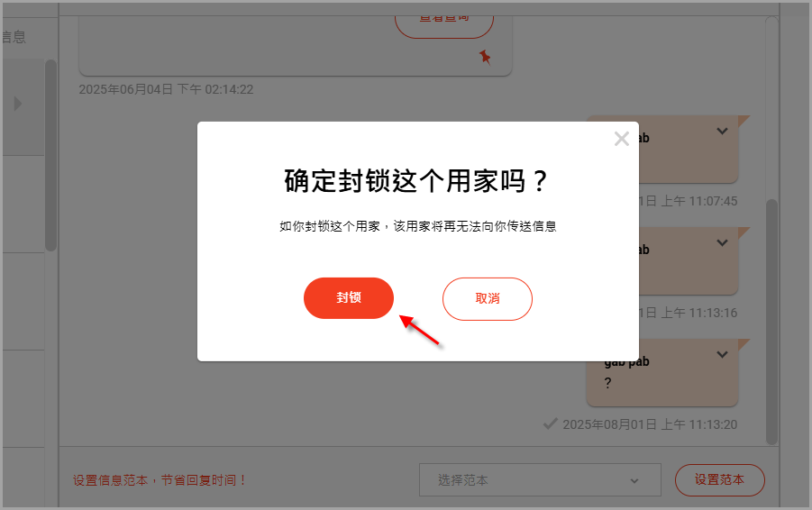812x510 pixels.
Task: Click the gray triangle arrow in left sidebar
Action: tap(18, 104)
